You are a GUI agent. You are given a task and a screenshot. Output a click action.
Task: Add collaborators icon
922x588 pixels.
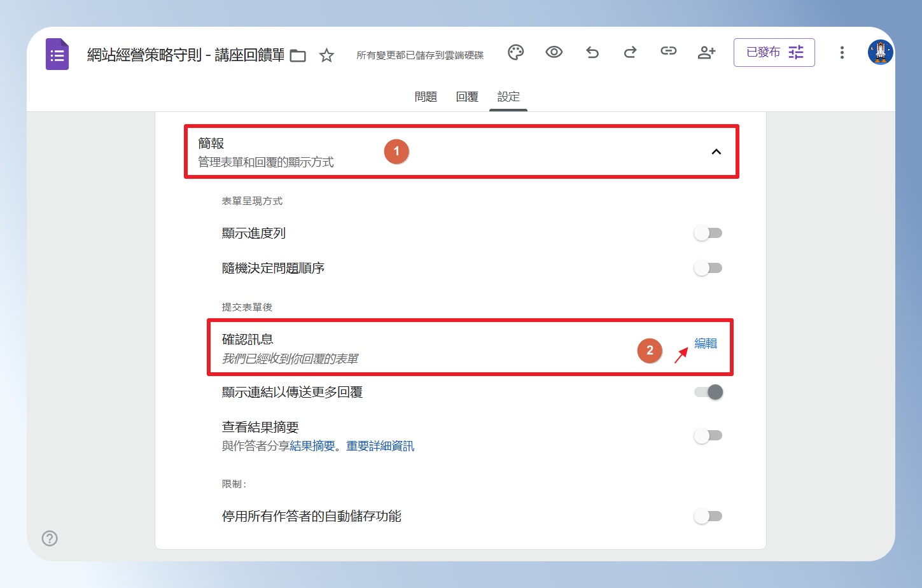tap(706, 52)
